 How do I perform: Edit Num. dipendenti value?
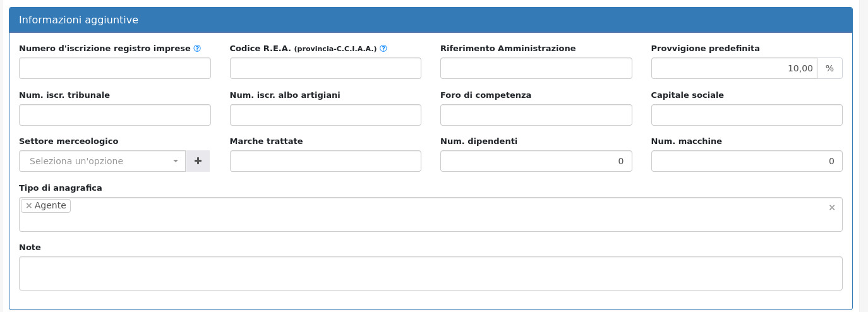536,161
